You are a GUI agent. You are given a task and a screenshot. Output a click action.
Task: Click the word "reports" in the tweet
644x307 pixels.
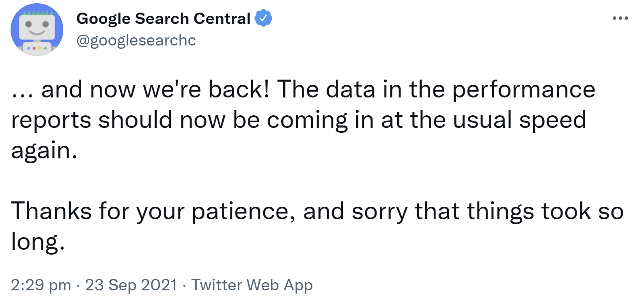[x=51, y=121]
